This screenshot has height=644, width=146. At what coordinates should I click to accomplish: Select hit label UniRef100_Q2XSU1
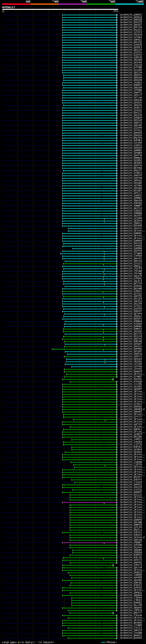click(x=131, y=294)
